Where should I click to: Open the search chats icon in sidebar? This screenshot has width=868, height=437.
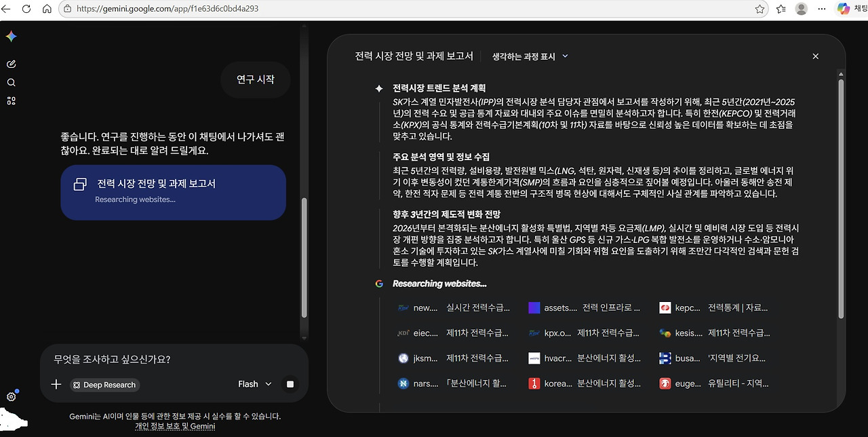point(11,83)
